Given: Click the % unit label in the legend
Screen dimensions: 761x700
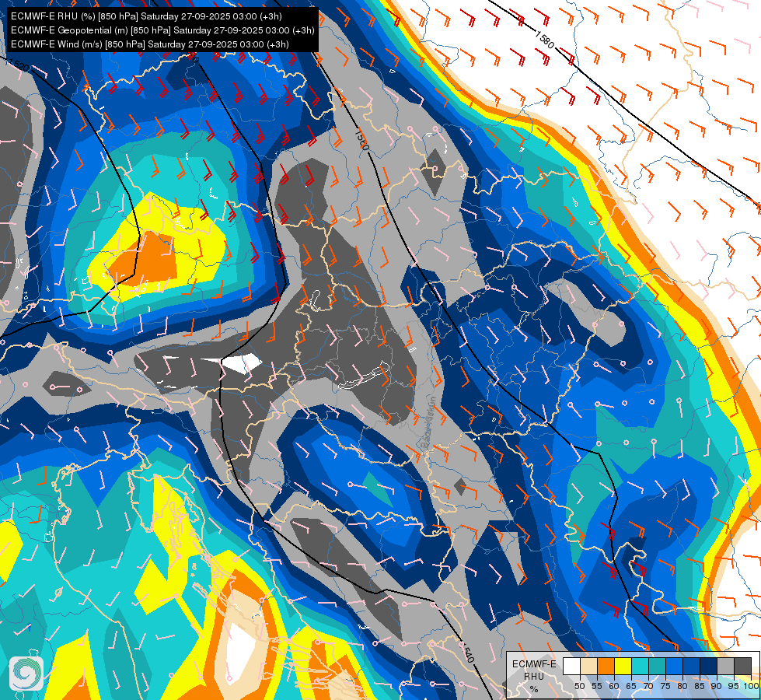Looking at the screenshot, I should tap(534, 689).
